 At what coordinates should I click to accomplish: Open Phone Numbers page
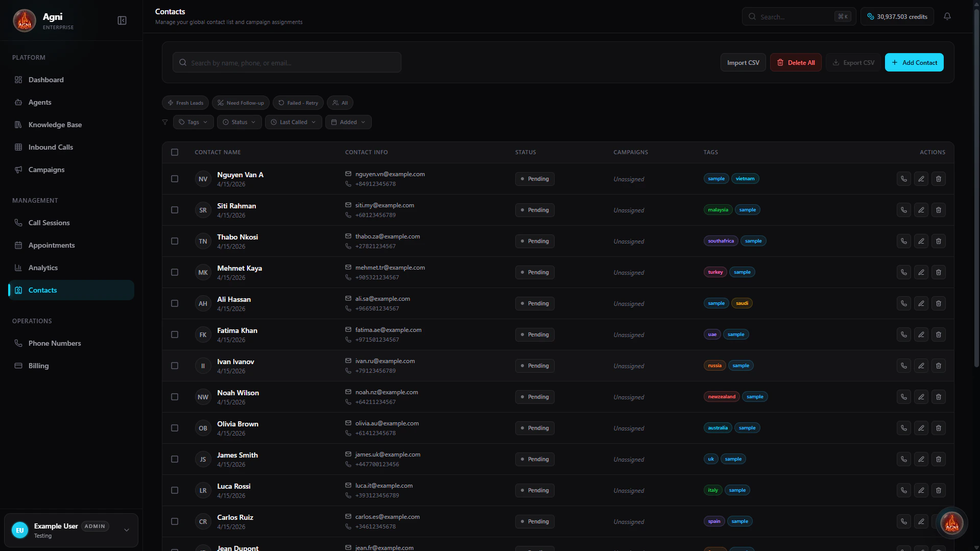(x=71, y=343)
